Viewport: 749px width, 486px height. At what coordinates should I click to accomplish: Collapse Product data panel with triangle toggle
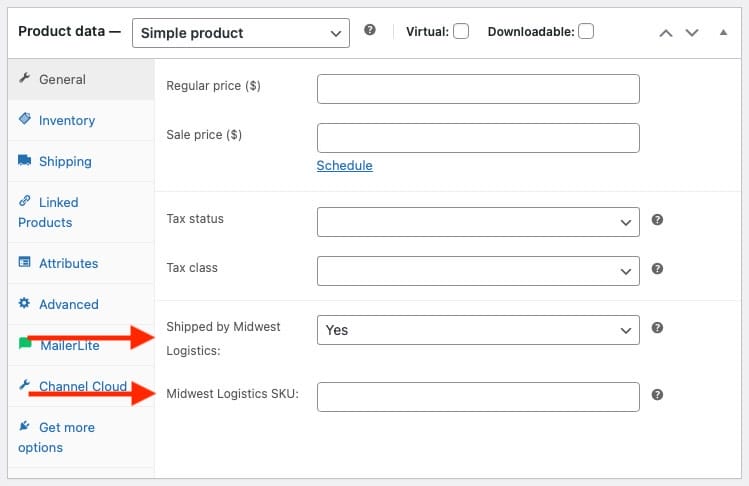point(723,32)
